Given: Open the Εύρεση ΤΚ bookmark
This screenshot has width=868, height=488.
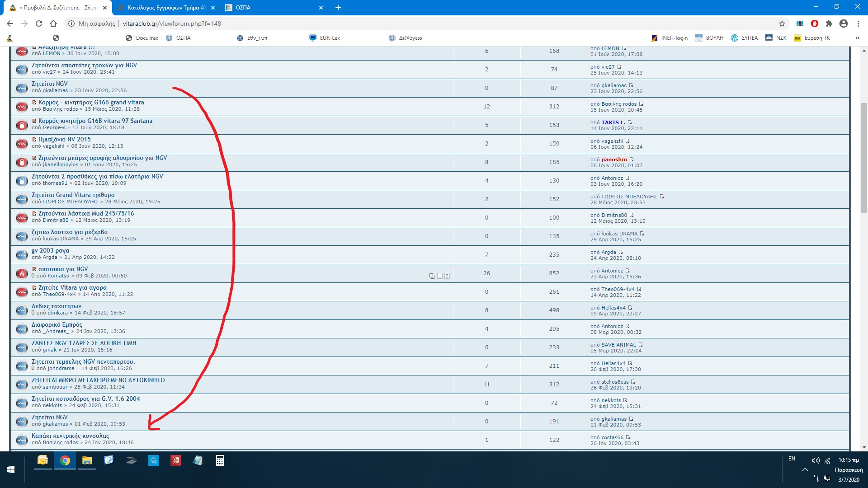Looking at the screenshot, I should [812, 38].
